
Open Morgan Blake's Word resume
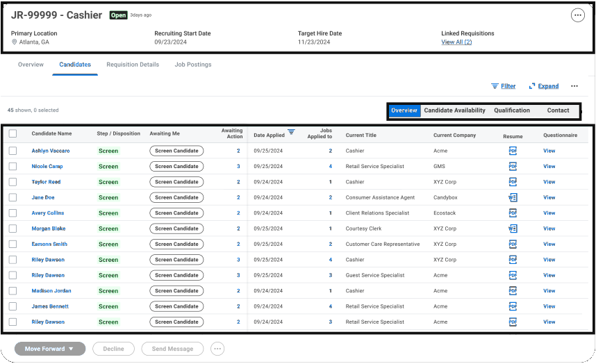[513, 229]
